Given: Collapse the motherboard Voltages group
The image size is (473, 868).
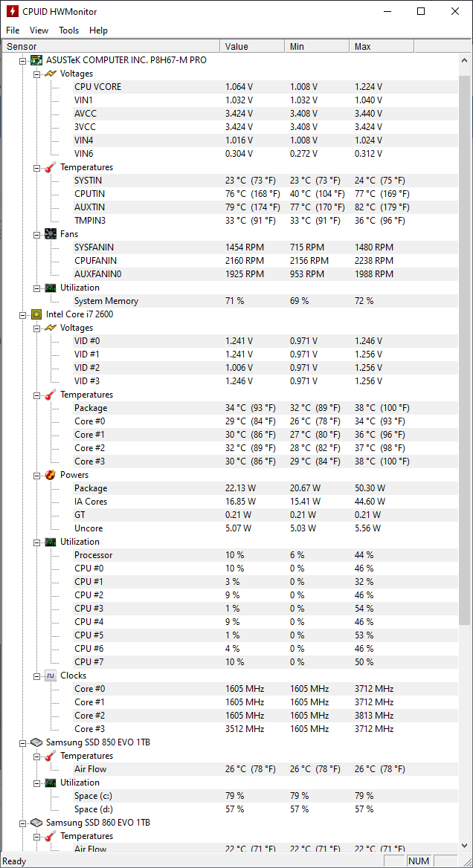Looking at the screenshot, I should pos(36,74).
